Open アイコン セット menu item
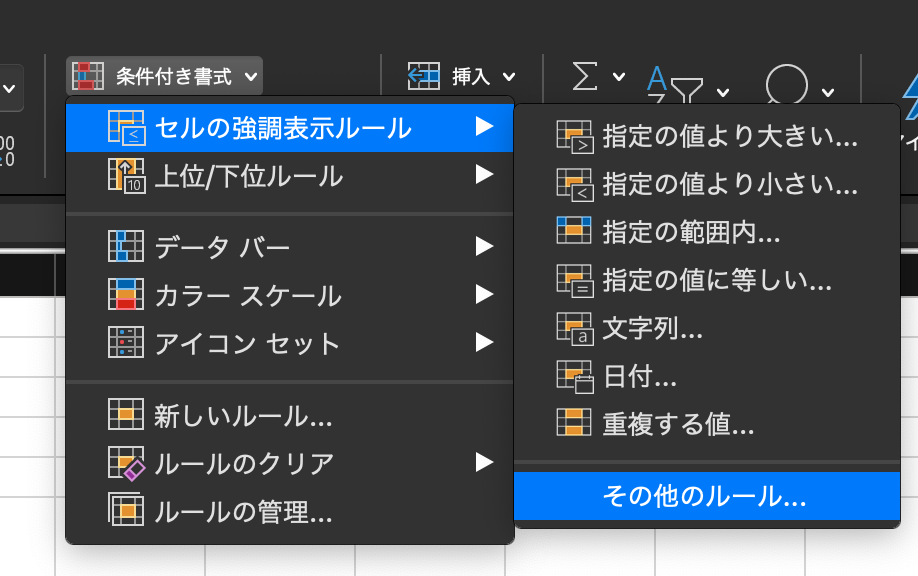Image resolution: width=918 pixels, height=576 pixels. (x=290, y=343)
